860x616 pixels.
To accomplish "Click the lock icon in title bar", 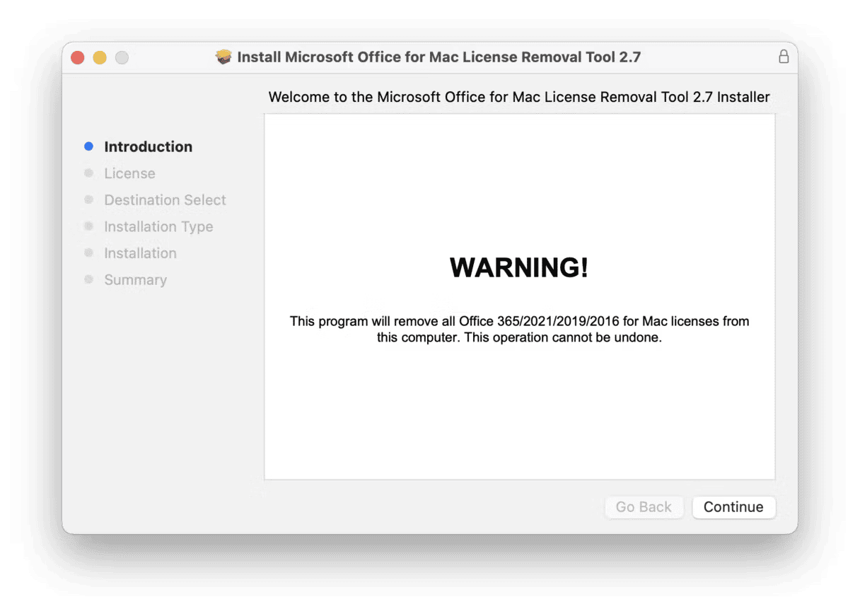I will pos(784,57).
